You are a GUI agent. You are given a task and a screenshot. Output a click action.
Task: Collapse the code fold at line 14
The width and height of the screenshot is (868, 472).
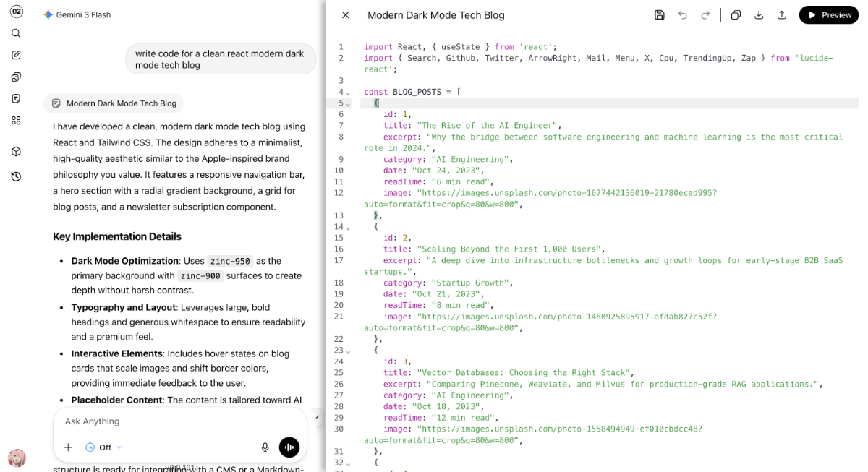(x=348, y=228)
